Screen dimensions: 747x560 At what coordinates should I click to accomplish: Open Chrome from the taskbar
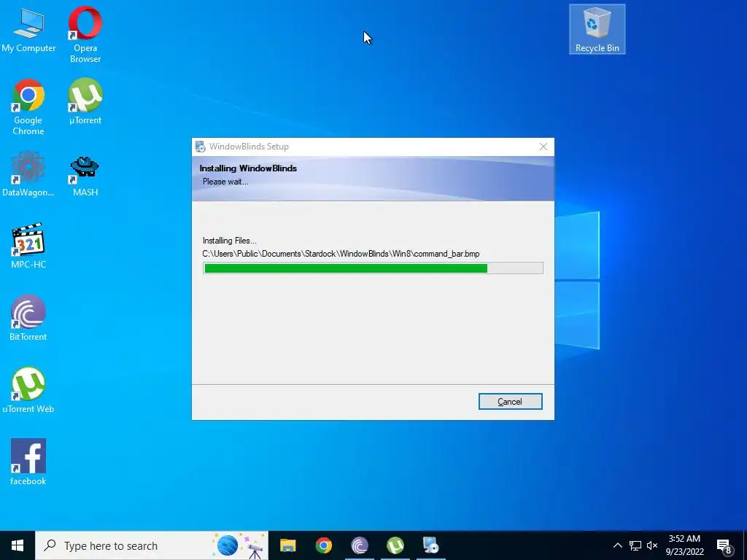tap(323, 545)
